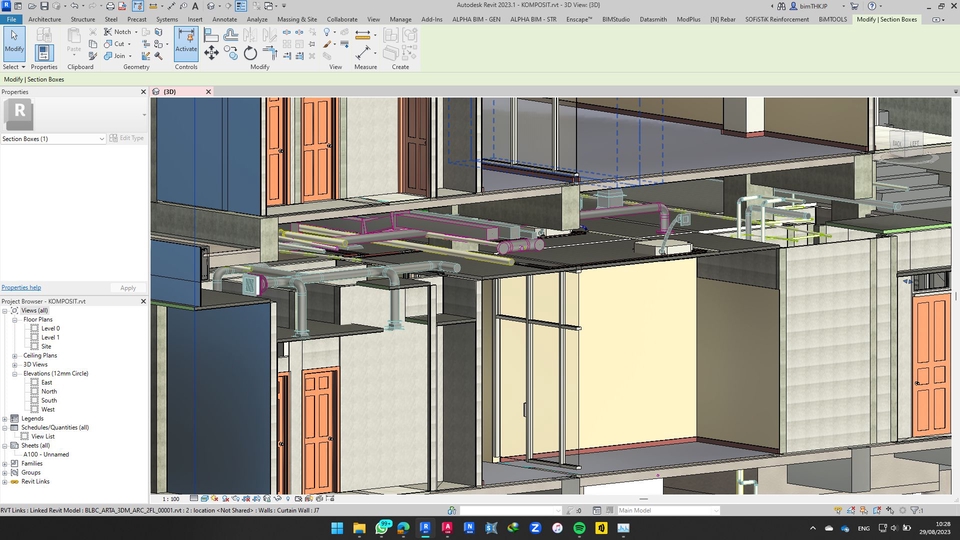
Task: Open Level 1 floor plan view
Action: point(50,337)
